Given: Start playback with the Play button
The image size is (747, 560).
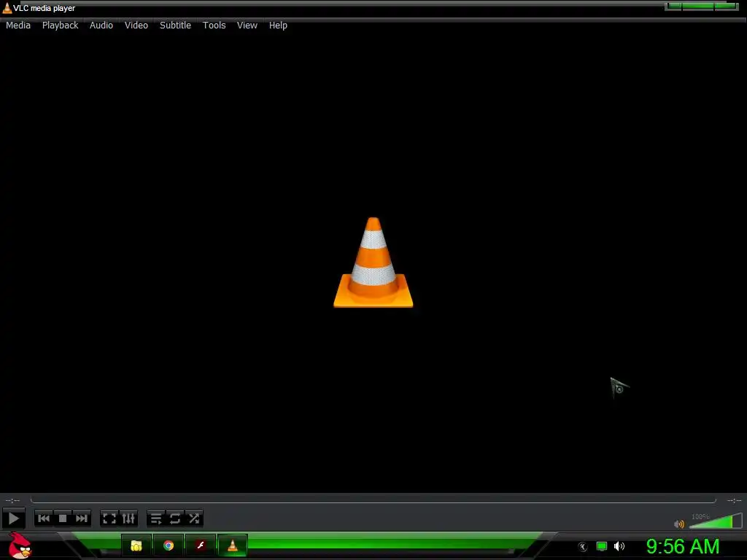Looking at the screenshot, I should click(x=13, y=518).
